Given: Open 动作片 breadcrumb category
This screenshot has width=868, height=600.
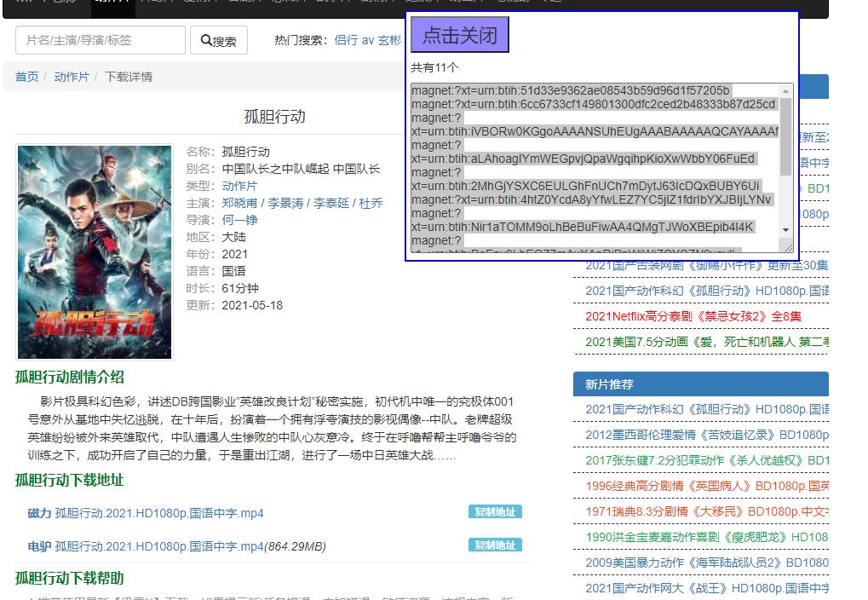Looking at the screenshot, I should pos(72,77).
